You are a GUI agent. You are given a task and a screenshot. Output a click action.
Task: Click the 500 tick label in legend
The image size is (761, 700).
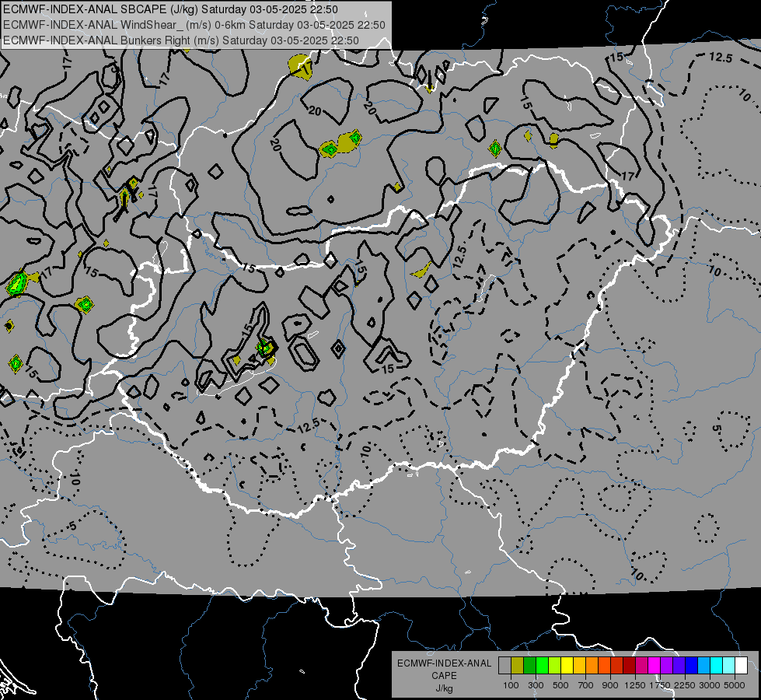(560, 685)
